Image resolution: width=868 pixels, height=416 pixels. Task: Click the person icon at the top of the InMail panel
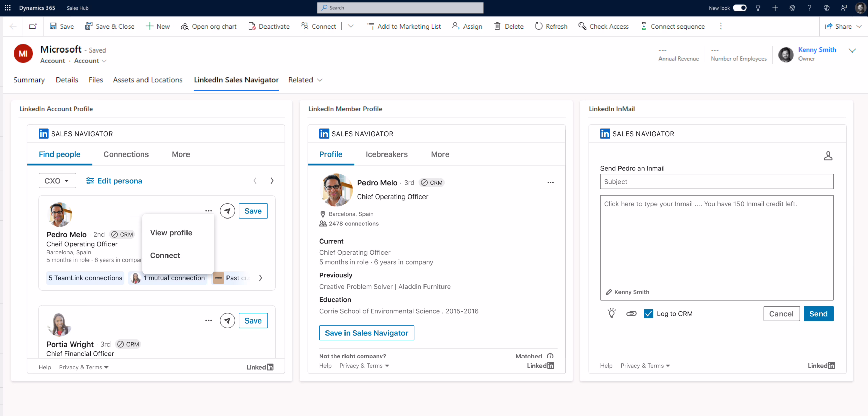click(828, 156)
